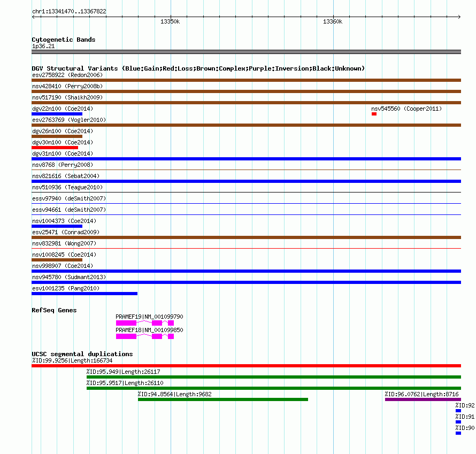476x454 pixels.
Task: Select the nsv1004373 (Coe2014) blue bar
Action: tap(57, 226)
